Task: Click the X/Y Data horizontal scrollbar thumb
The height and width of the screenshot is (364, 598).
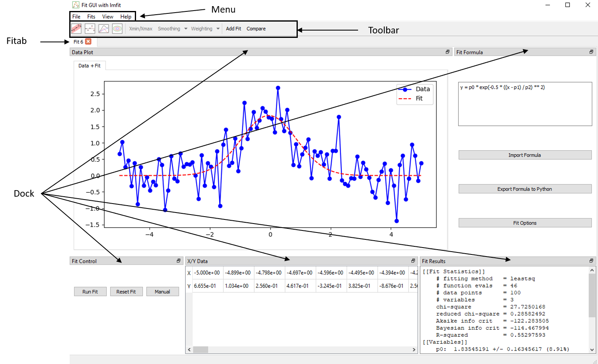Action: 200,349
